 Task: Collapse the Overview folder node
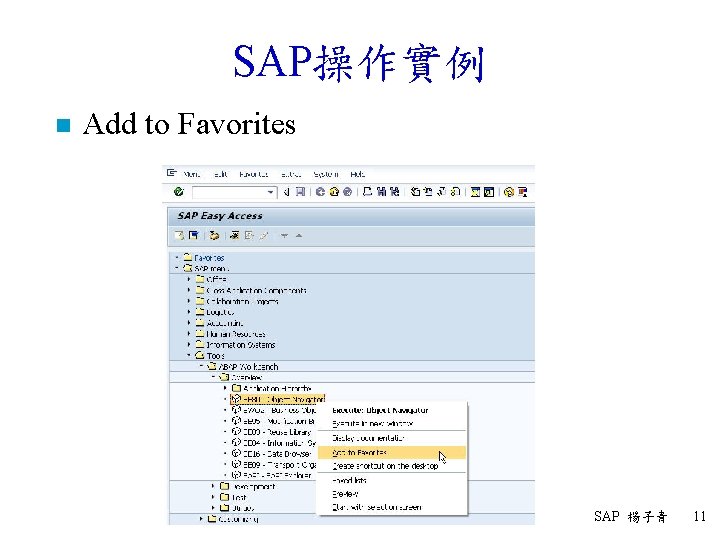pyautogui.click(x=214, y=377)
